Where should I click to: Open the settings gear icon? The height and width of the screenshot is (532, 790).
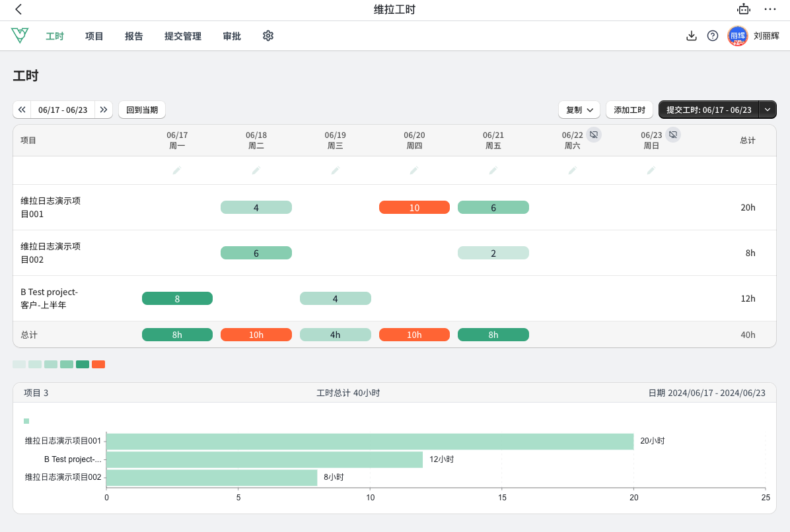[x=268, y=36]
